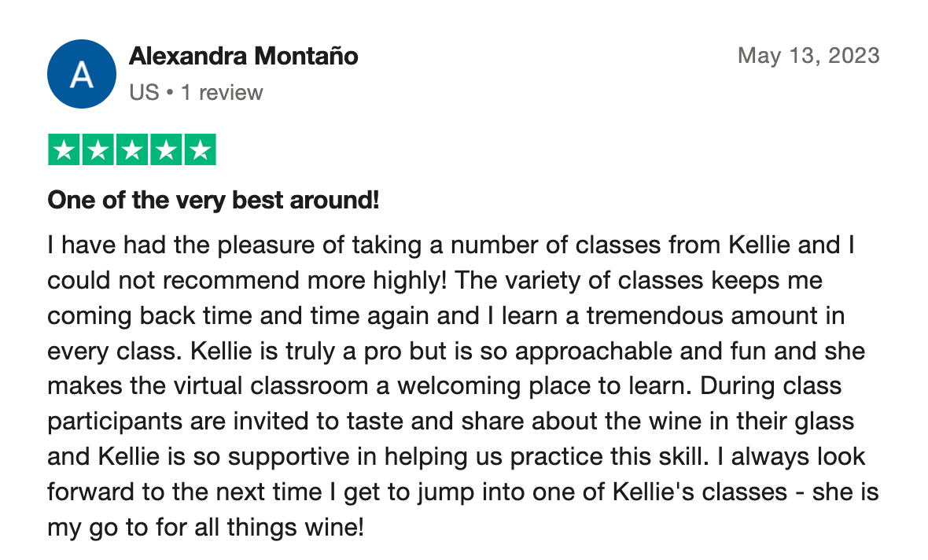Click the US country label
928x560 pixels.
[x=145, y=92]
